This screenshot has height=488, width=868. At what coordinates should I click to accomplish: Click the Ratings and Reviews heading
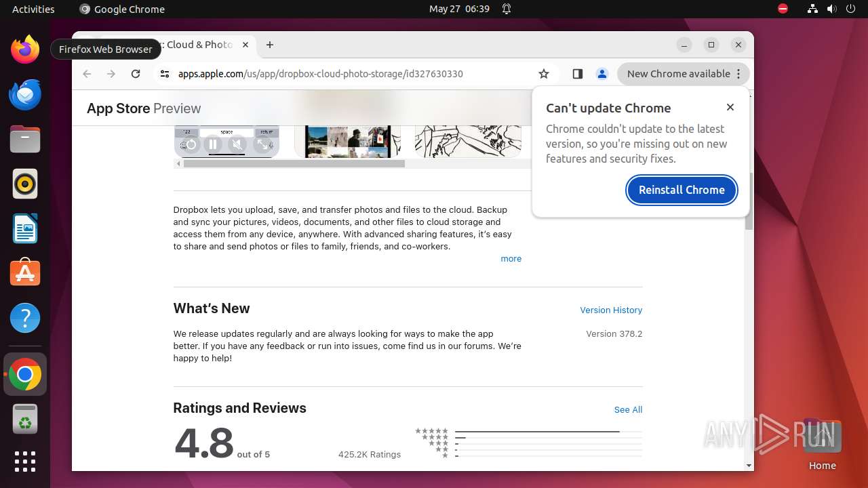point(239,408)
